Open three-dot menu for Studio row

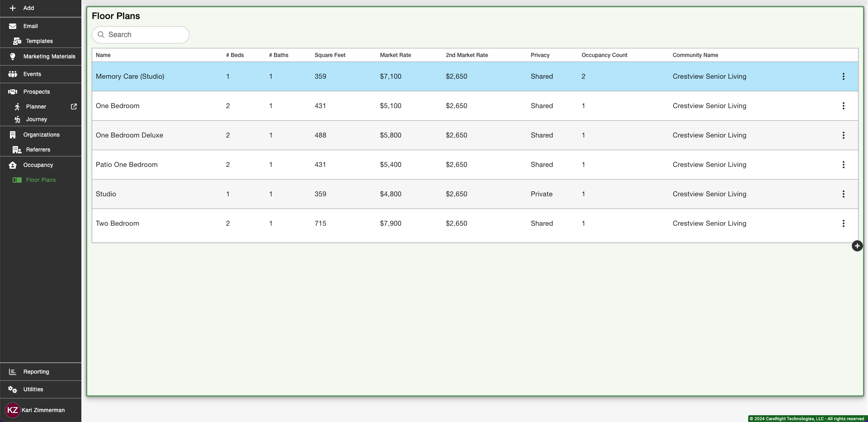tap(843, 194)
